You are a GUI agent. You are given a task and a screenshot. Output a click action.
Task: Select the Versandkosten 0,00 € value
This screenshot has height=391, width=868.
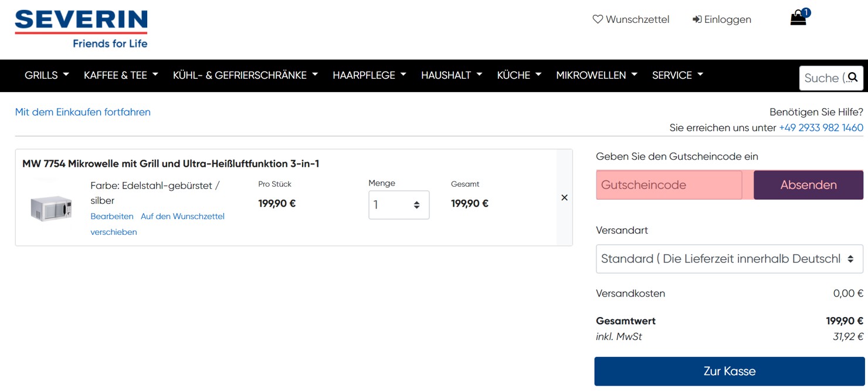click(x=848, y=294)
